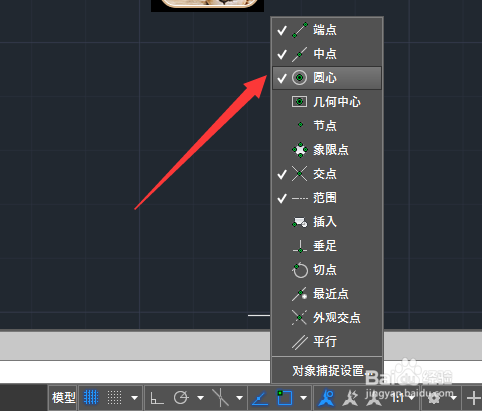Toggle the 端点 endpoint snap option
This screenshot has height=411, width=482.
(327, 30)
